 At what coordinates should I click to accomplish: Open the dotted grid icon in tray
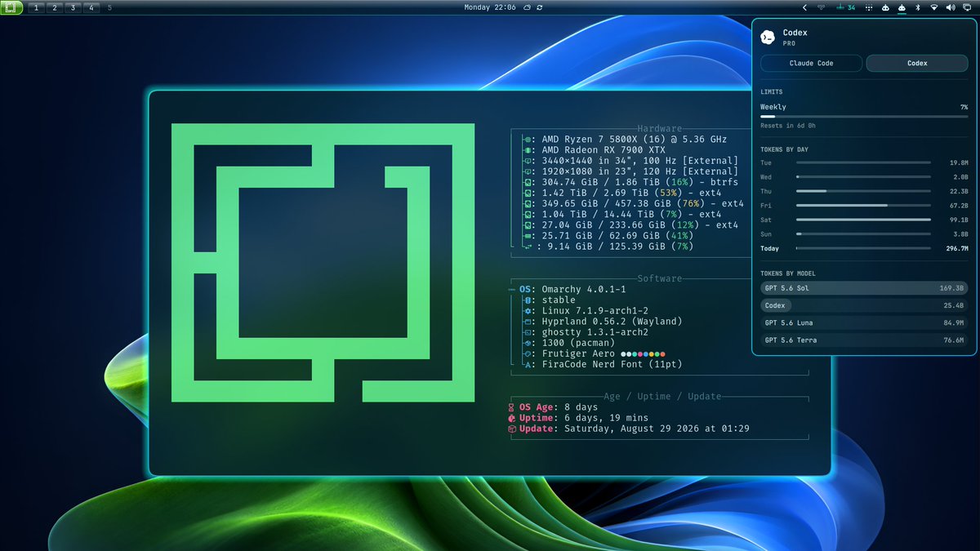(x=869, y=7)
